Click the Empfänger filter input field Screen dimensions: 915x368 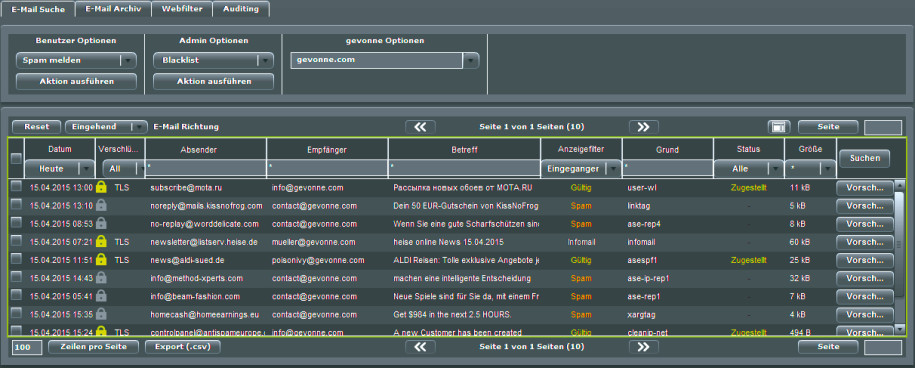click(327, 169)
